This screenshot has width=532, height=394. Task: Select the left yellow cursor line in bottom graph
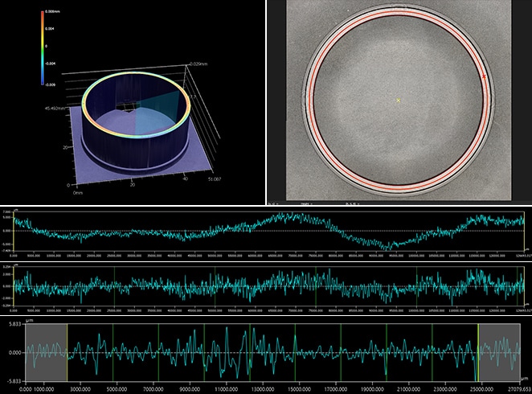(x=67, y=353)
